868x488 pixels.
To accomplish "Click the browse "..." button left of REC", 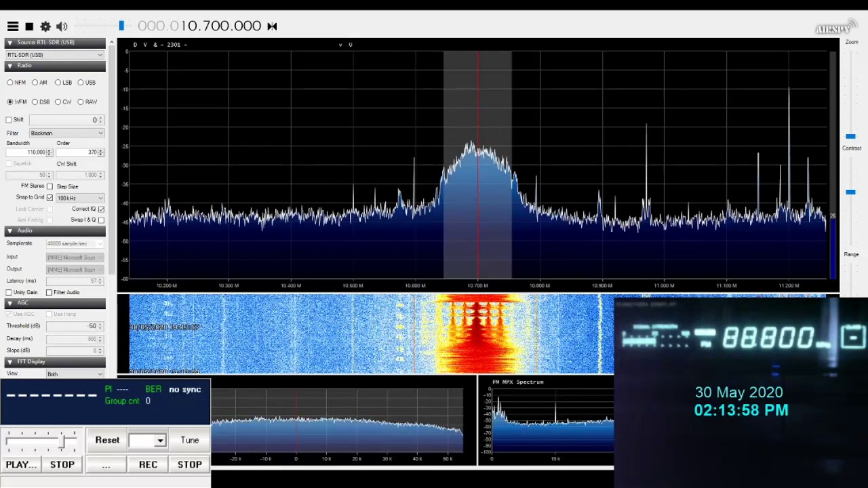I will coord(106,464).
